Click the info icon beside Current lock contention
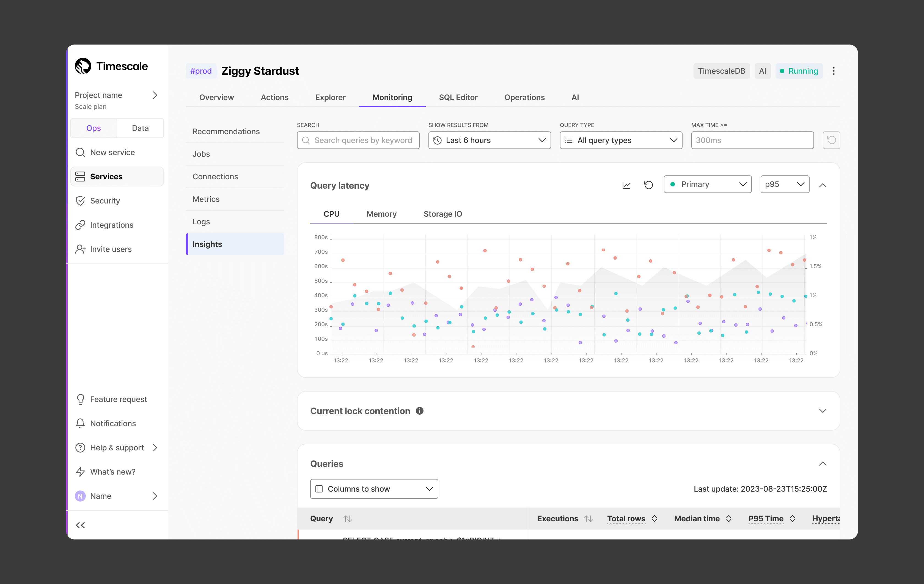This screenshot has width=924, height=584. click(x=420, y=411)
